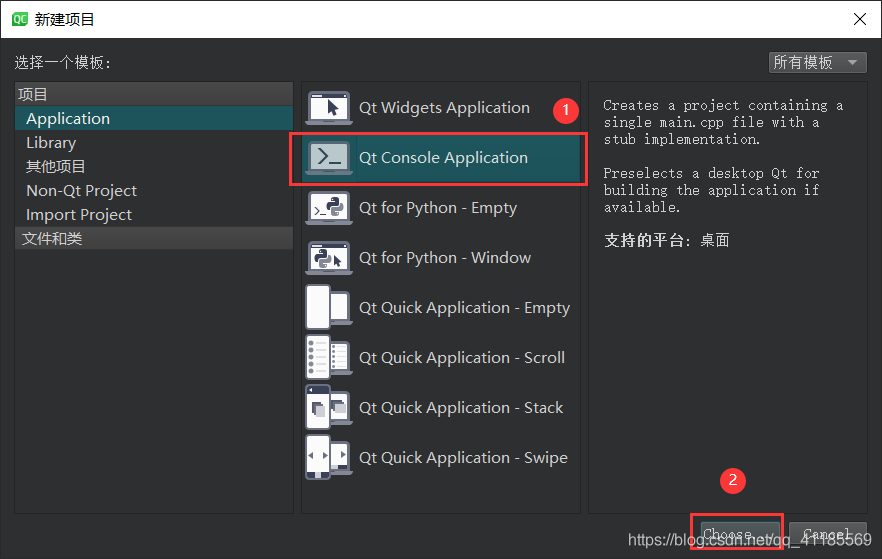Choose Qt Quick Application - Swipe label
The height and width of the screenshot is (559, 882).
(463, 457)
